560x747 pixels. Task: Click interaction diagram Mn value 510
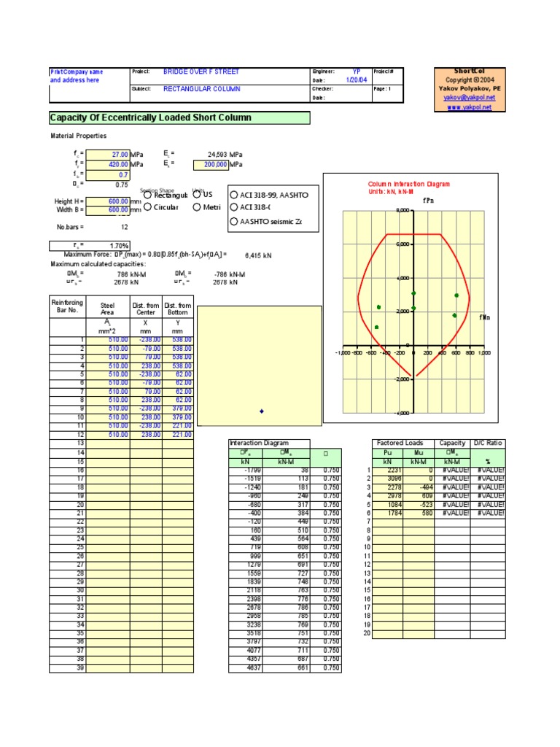[286, 530]
